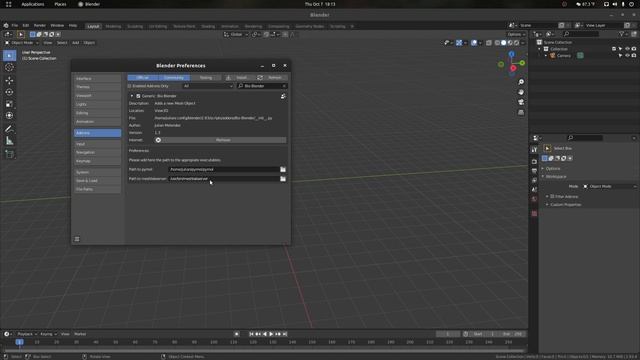Image resolution: width=640 pixels, height=360 pixels.
Task: Open file browser for Path to pymol
Action: (283, 169)
